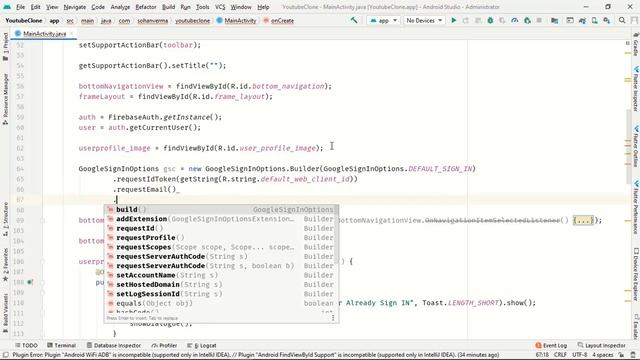This screenshot has width=640, height=360.
Task: Click the CRLF line separator in status bar
Action: click(x=560, y=355)
